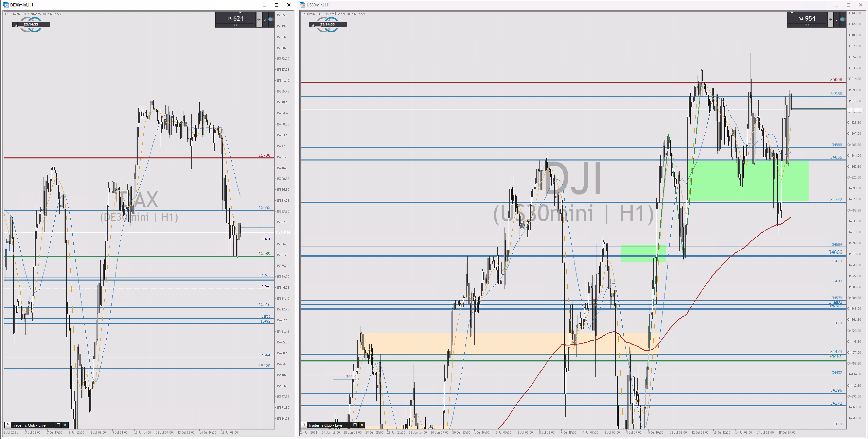Click the 15.624 price display on DAX chart
Screen dimensions: 868x439
click(235, 19)
